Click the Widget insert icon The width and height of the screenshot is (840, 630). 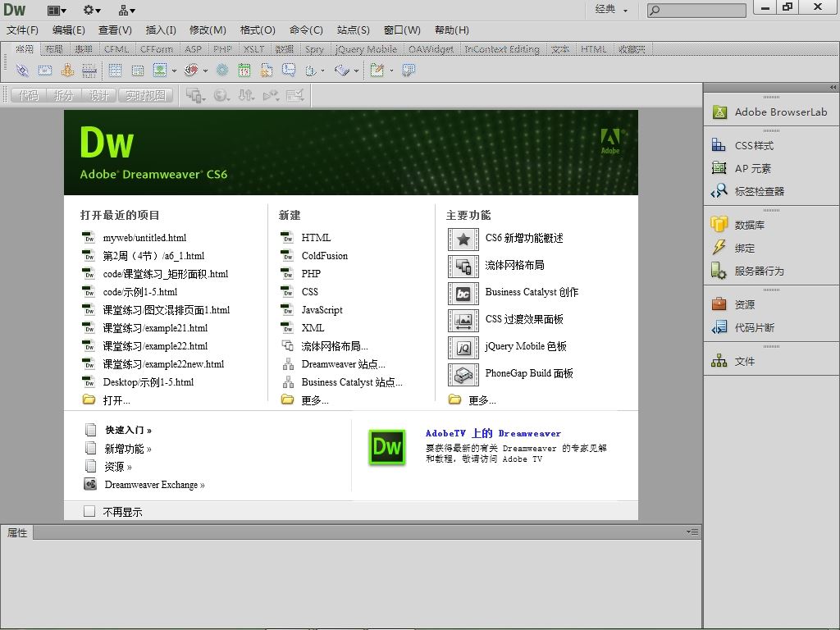coord(221,71)
